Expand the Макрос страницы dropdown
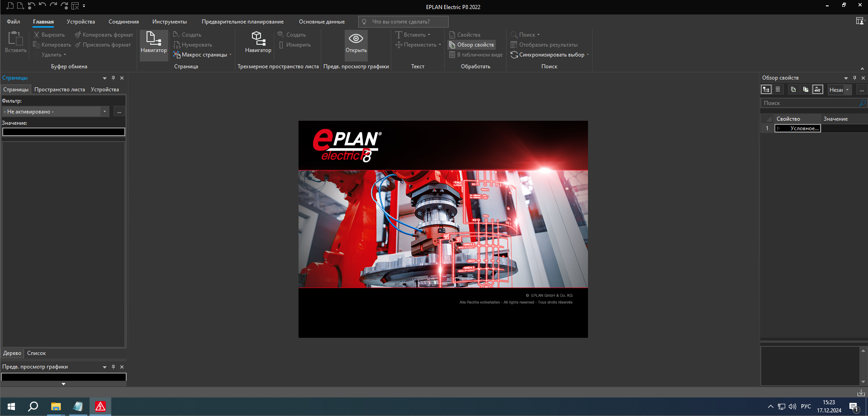The height and width of the screenshot is (416, 868). pos(230,54)
